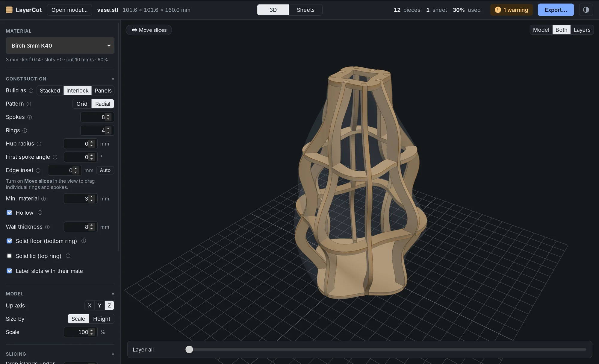Show Model only in viewport
The width and height of the screenshot is (599, 364).
541,30
